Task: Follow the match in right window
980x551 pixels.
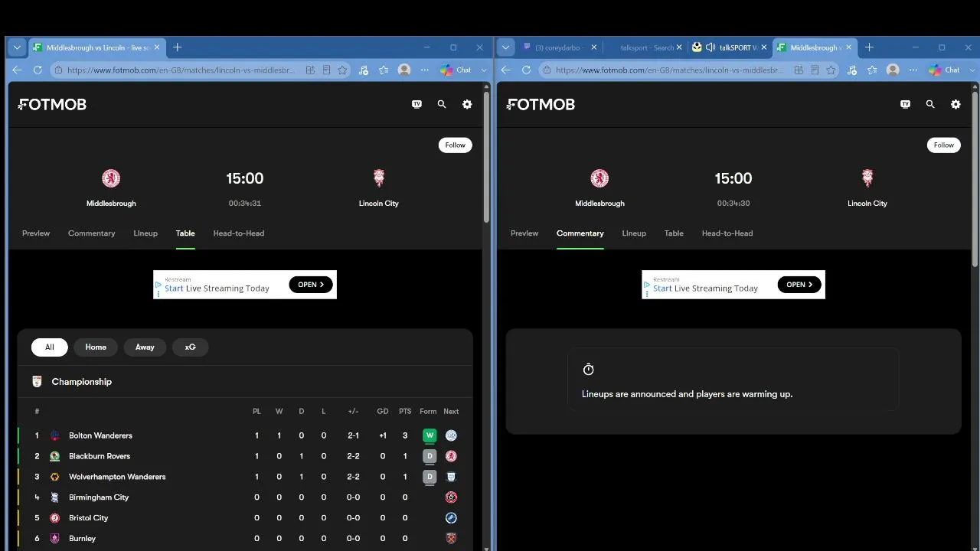Action: coord(944,145)
